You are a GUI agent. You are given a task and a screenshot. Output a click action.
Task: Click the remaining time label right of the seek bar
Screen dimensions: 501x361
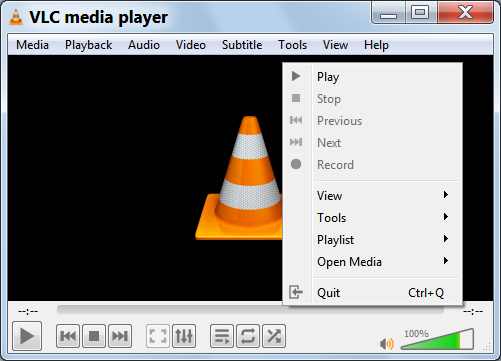473,312
